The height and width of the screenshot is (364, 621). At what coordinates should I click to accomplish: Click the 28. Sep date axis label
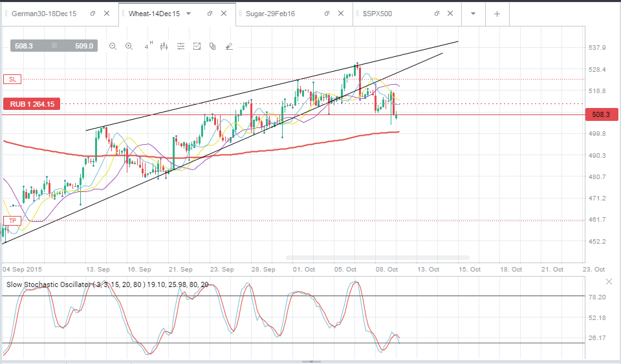[263, 270]
